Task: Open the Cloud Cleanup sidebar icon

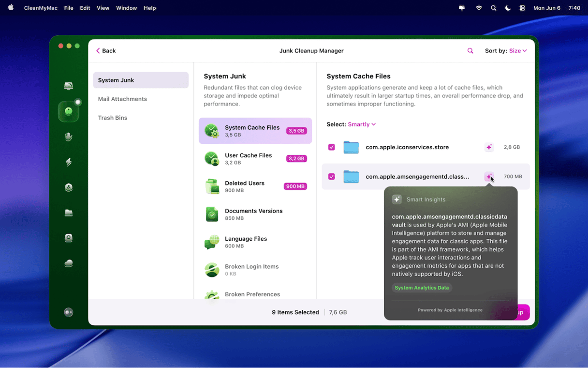Action: (x=69, y=263)
